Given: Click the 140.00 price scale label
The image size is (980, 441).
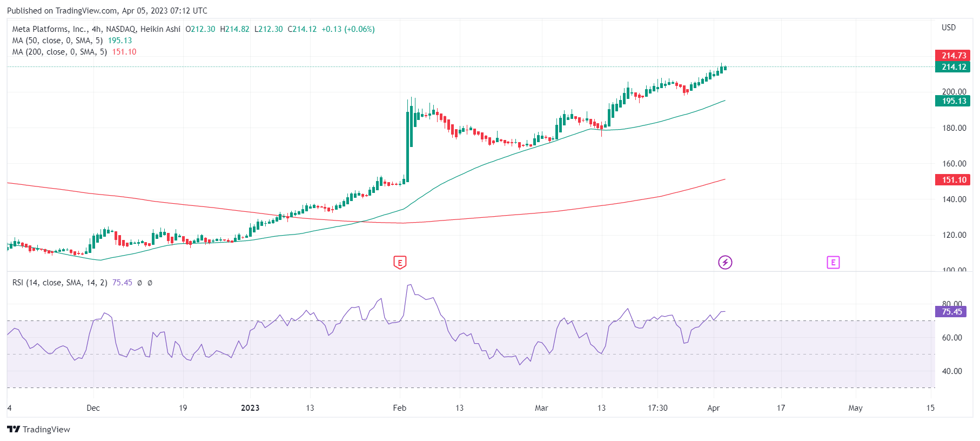Looking at the screenshot, I should tap(954, 199).
